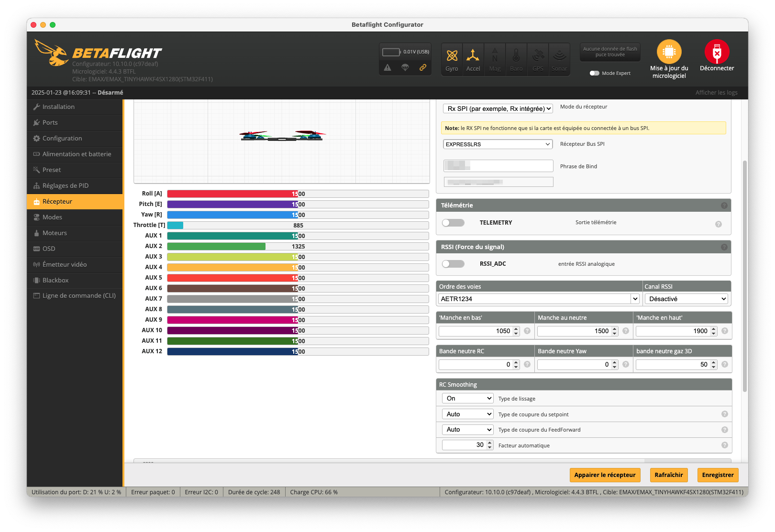Click the Sonar sensor icon

click(x=559, y=59)
